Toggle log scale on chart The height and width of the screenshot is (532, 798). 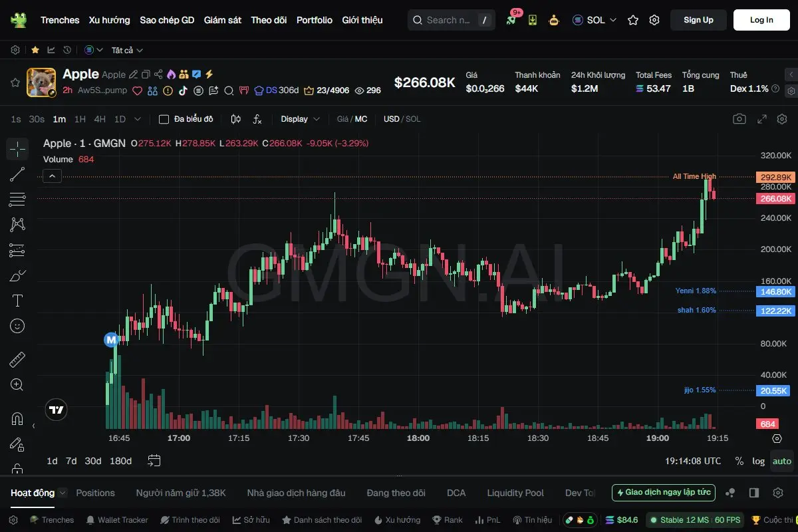(x=758, y=461)
